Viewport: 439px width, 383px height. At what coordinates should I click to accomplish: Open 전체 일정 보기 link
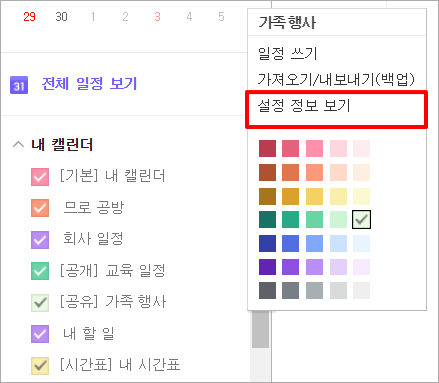[x=89, y=84]
